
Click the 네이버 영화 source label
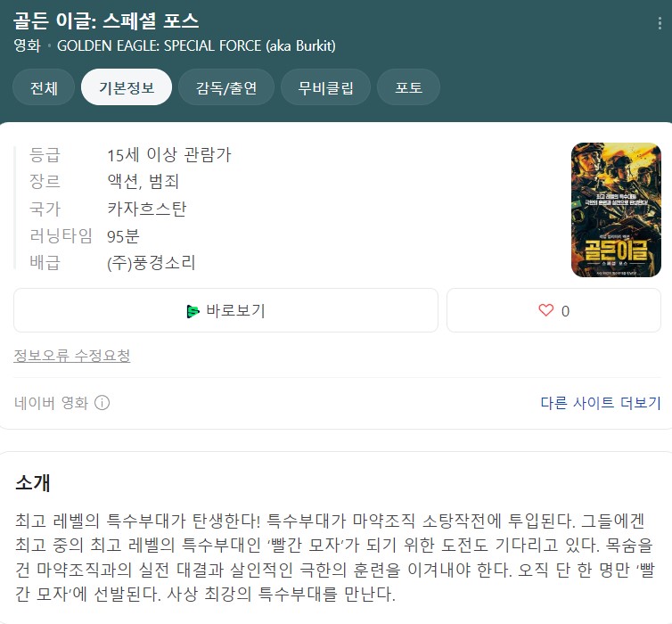click(x=51, y=403)
